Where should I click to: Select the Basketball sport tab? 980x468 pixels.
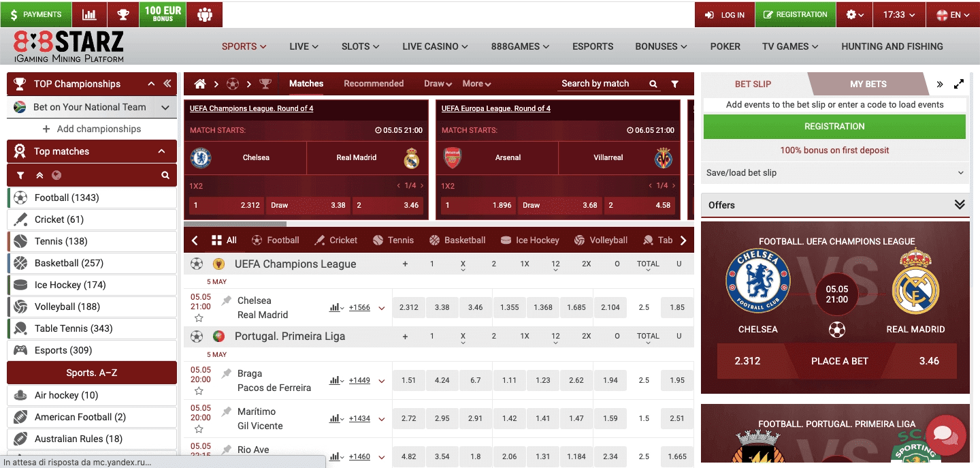(457, 240)
